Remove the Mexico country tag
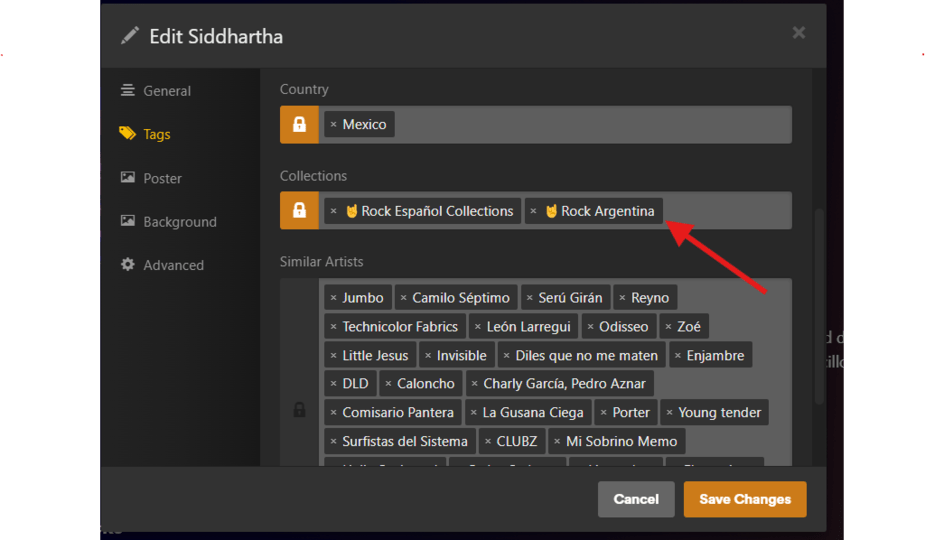925x540 pixels. (x=333, y=125)
